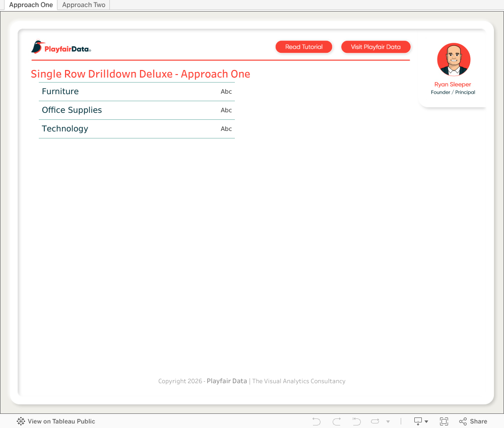The width and height of the screenshot is (504, 428).
Task: Open the Share dialog
Action: pos(473,421)
